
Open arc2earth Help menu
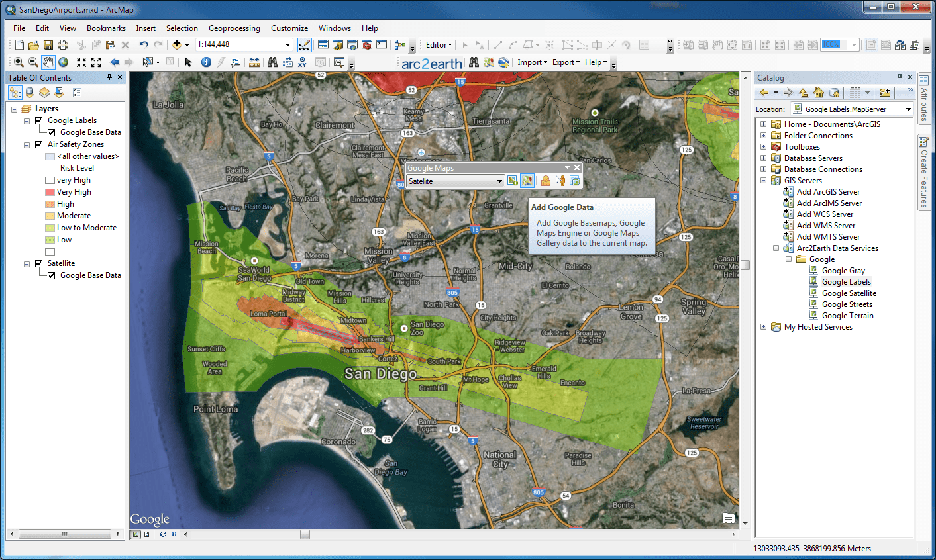pyautogui.click(x=596, y=62)
